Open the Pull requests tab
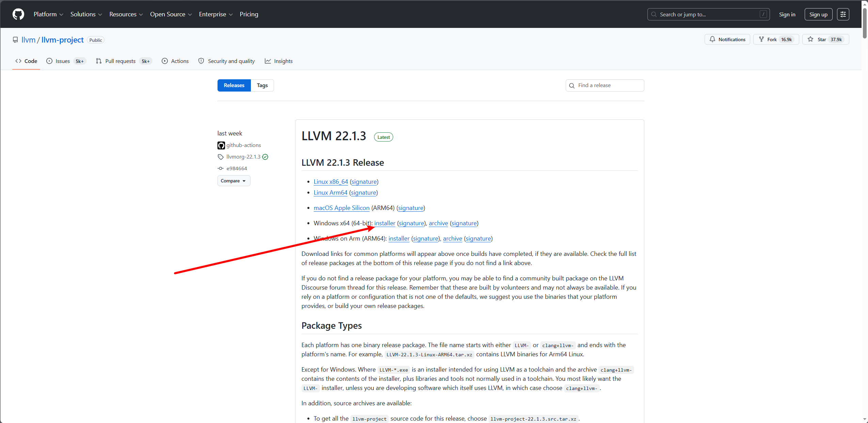The width and height of the screenshot is (868, 423). pos(120,61)
